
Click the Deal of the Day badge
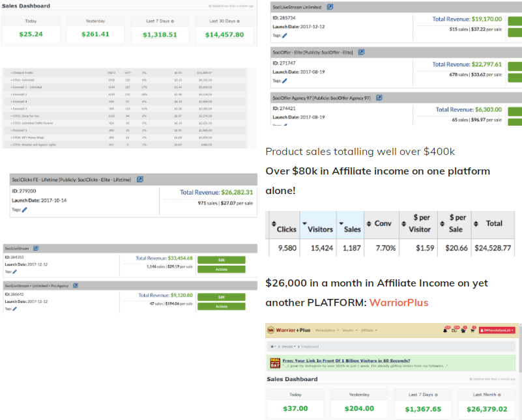coord(275,363)
